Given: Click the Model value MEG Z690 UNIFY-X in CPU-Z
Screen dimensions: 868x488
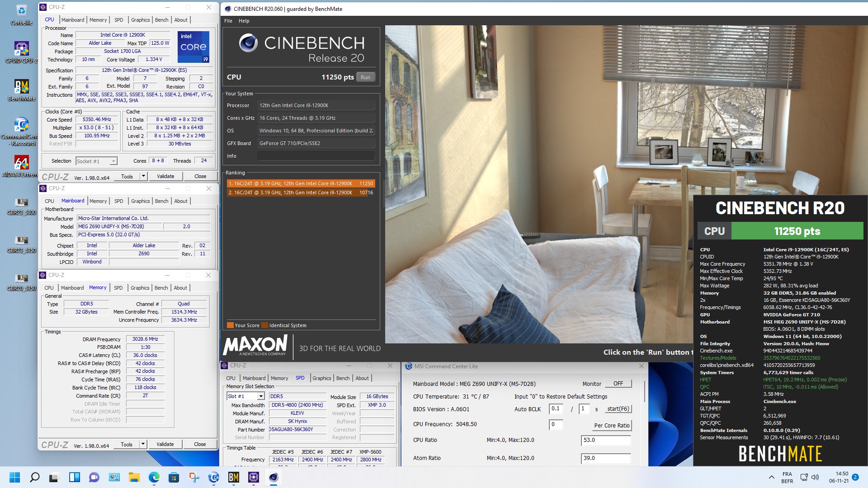Looking at the screenshot, I should click(x=119, y=226).
